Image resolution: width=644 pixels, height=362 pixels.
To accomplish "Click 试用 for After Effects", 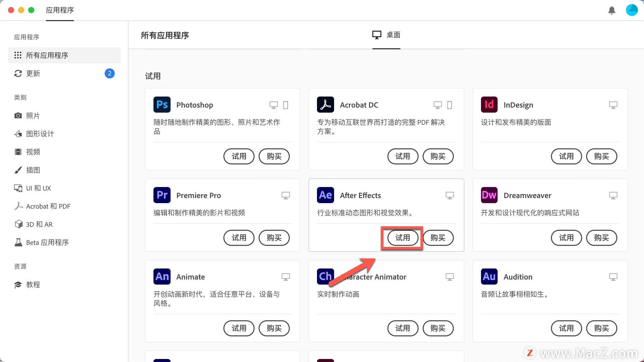I will click(x=402, y=238).
